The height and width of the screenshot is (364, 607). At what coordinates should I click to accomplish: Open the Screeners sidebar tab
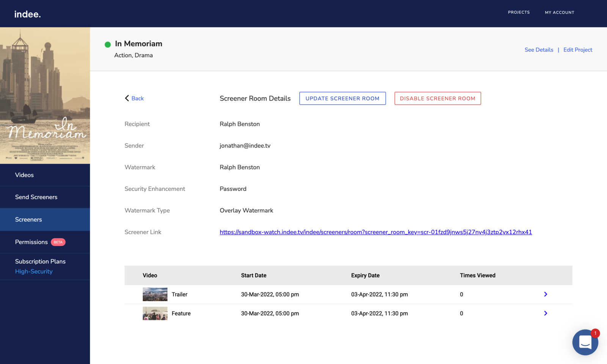[28, 220]
